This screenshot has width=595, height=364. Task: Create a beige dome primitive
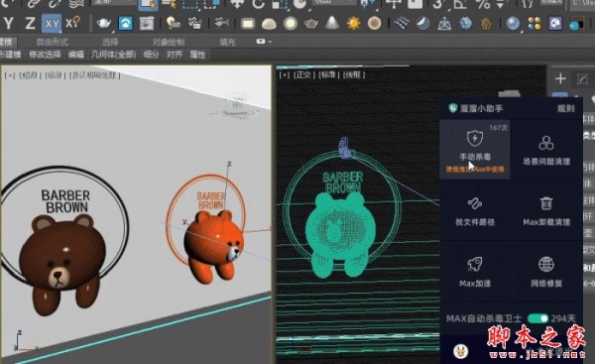[269, 24]
